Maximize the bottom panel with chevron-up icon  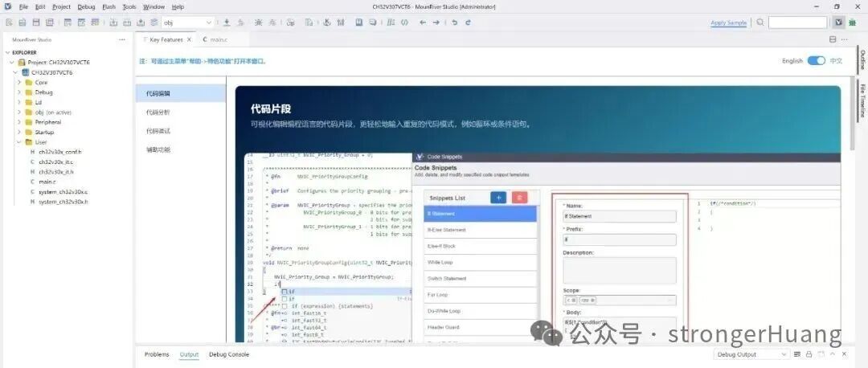tap(833, 354)
